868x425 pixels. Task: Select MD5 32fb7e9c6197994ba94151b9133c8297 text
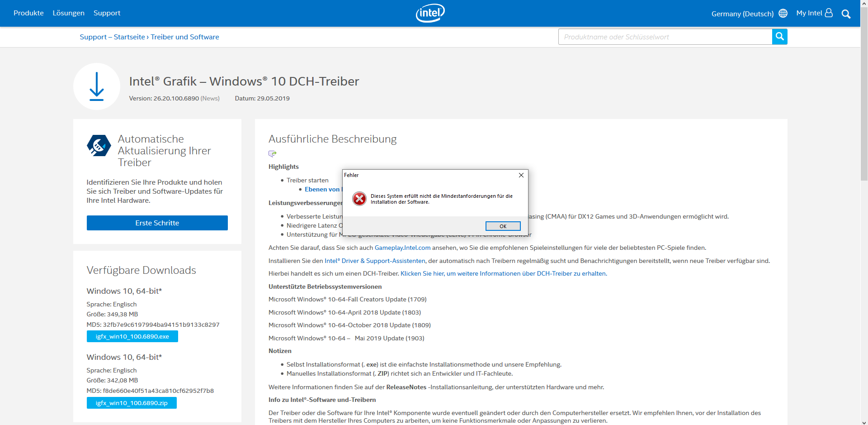153,325
